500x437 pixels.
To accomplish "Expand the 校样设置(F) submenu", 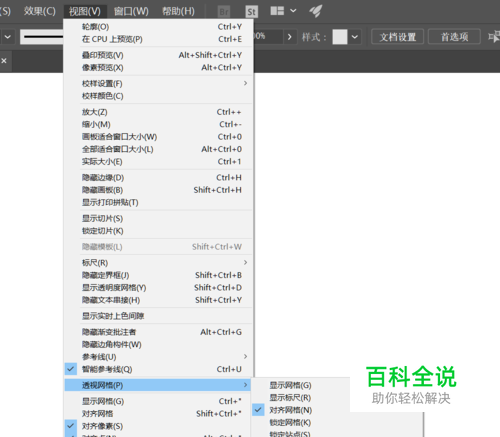I will 158,83.
